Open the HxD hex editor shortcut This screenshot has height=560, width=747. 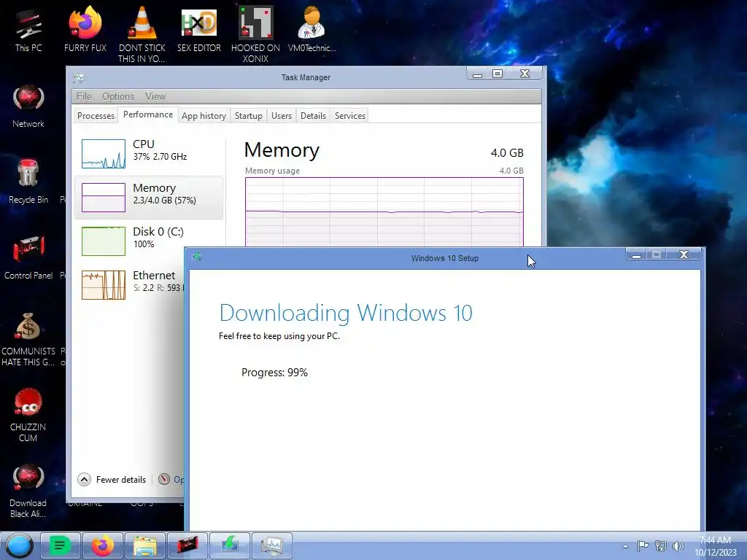point(198,29)
